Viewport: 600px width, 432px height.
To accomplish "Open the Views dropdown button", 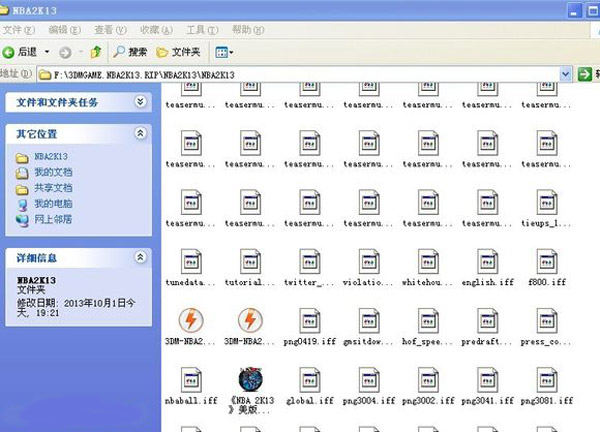I will click(x=224, y=52).
